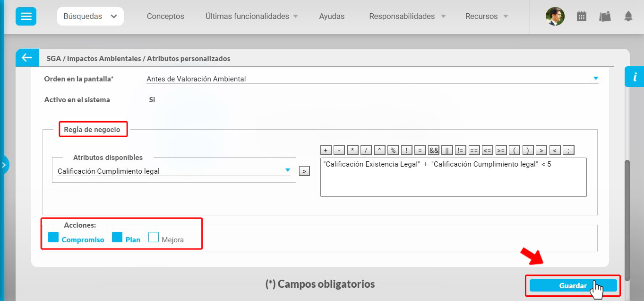Viewport: 644px width, 301px height.
Task: Open the Conceptos menu item
Action: click(165, 16)
